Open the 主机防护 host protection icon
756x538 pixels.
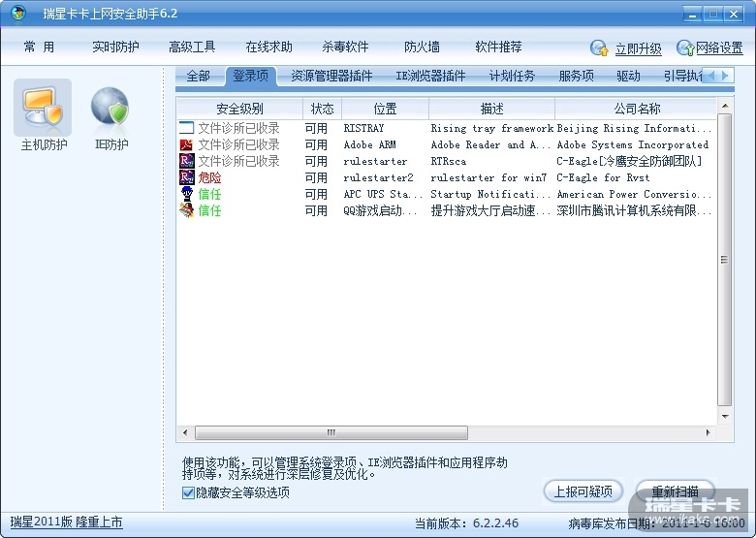[43, 108]
